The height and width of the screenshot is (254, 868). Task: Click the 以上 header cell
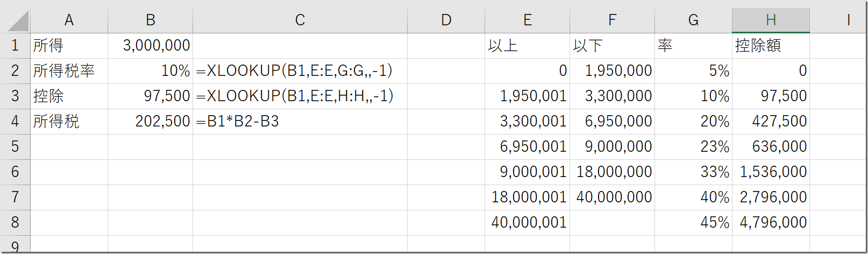click(527, 46)
